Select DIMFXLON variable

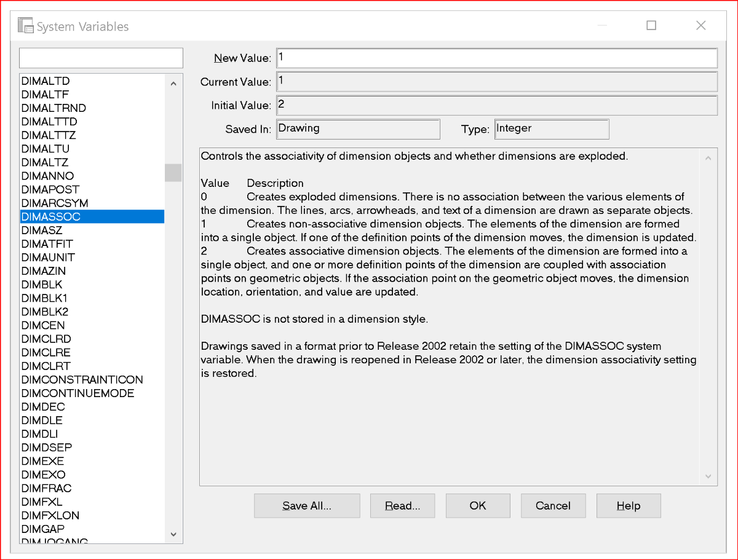coord(92,515)
